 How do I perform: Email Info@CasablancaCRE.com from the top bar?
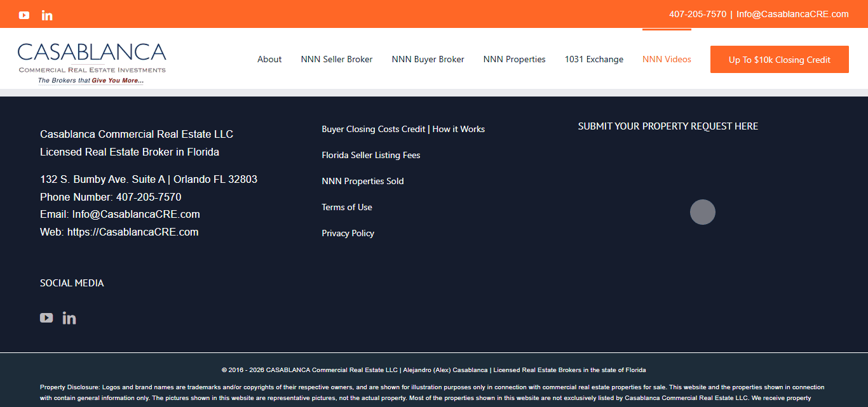tap(793, 14)
